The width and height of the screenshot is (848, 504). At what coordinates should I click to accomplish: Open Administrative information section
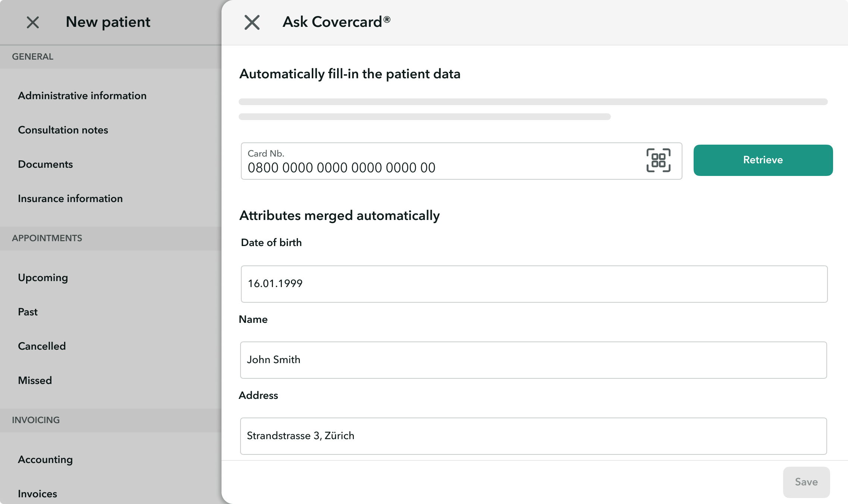click(82, 95)
